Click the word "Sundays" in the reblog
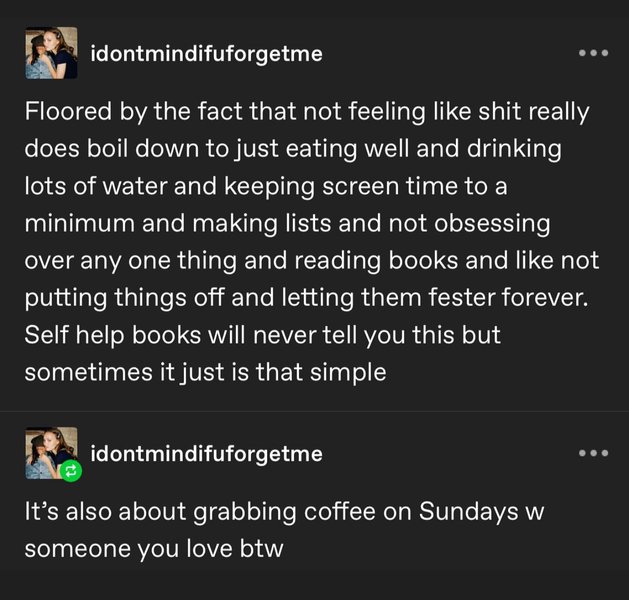This screenshot has height=600, width=629. (468, 512)
